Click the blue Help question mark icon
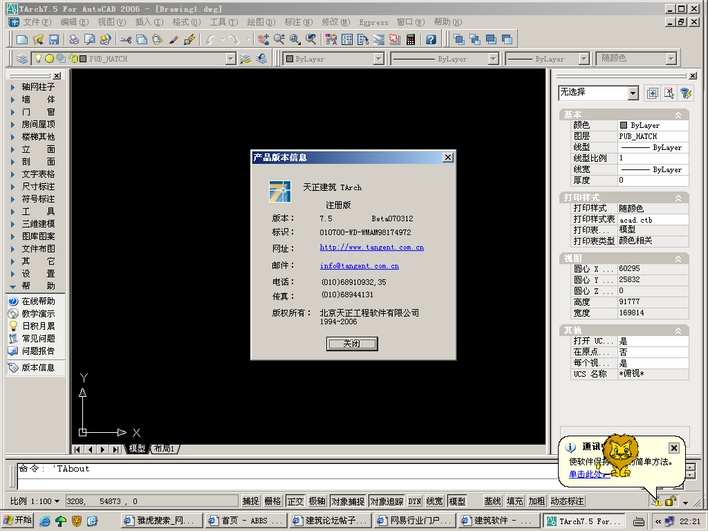Image resolution: width=708 pixels, height=531 pixels. tap(431, 40)
